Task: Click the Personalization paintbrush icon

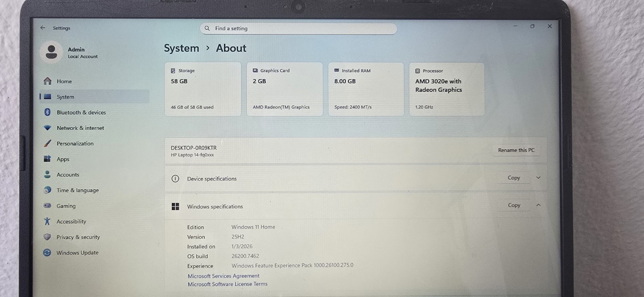Action: tap(47, 143)
